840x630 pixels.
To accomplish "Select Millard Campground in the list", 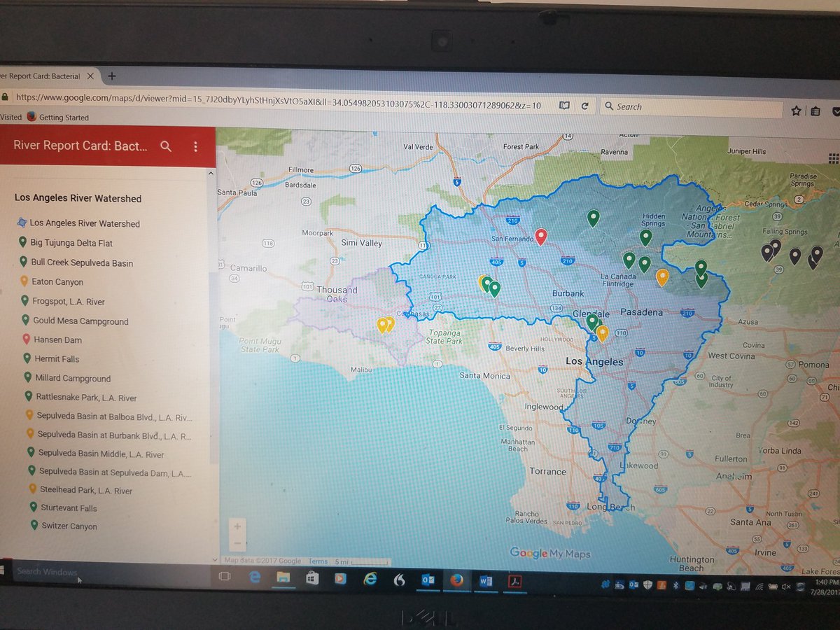I will pos(66,378).
